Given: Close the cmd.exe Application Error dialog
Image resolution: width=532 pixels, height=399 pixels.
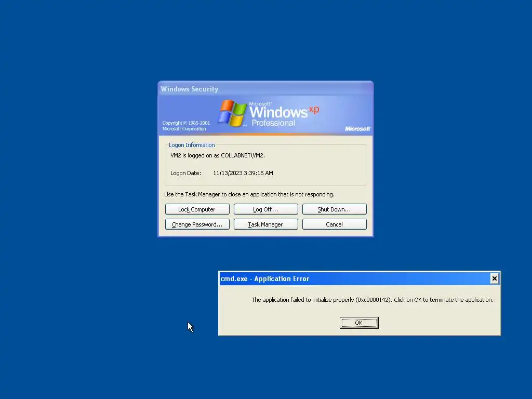Looking at the screenshot, I should [x=495, y=278].
